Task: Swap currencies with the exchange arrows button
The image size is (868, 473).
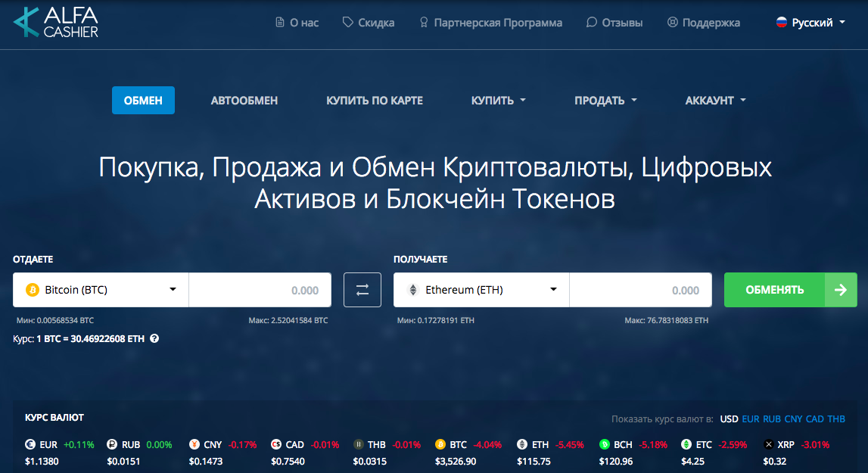Action: pos(362,290)
